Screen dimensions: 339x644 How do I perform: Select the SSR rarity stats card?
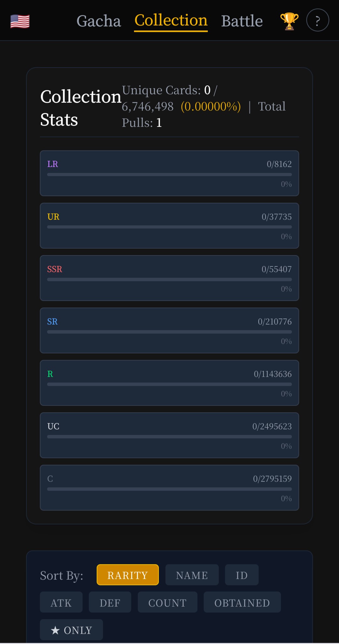click(169, 278)
